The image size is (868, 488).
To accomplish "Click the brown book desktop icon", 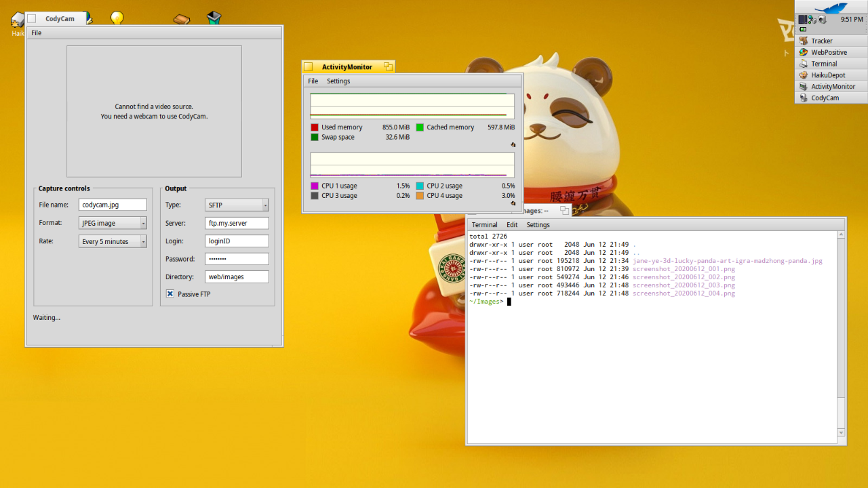I will pyautogui.click(x=181, y=19).
